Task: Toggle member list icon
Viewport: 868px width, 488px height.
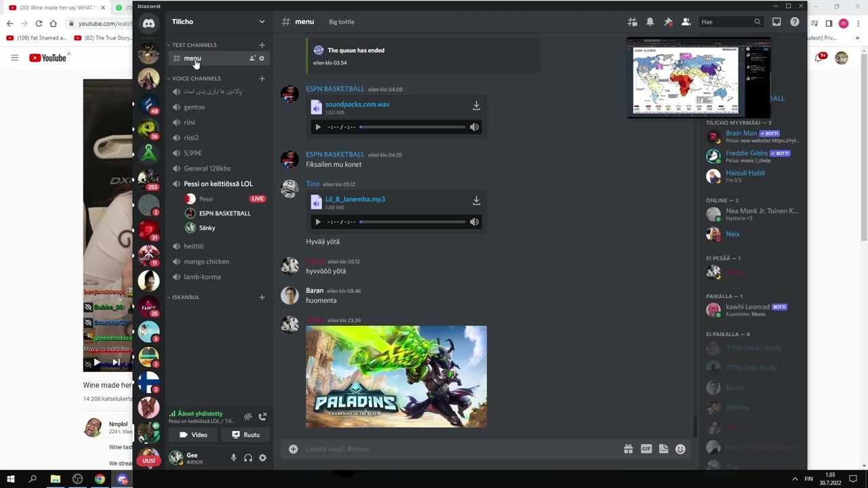Action: click(x=686, y=22)
